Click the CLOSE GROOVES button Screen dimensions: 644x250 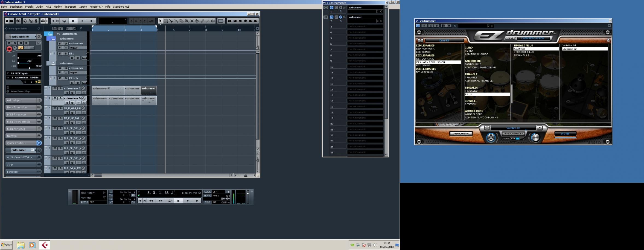click(x=513, y=133)
